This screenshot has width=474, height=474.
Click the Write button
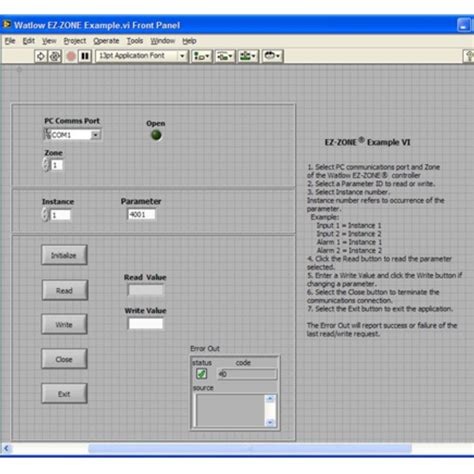[x=64, y=324]
